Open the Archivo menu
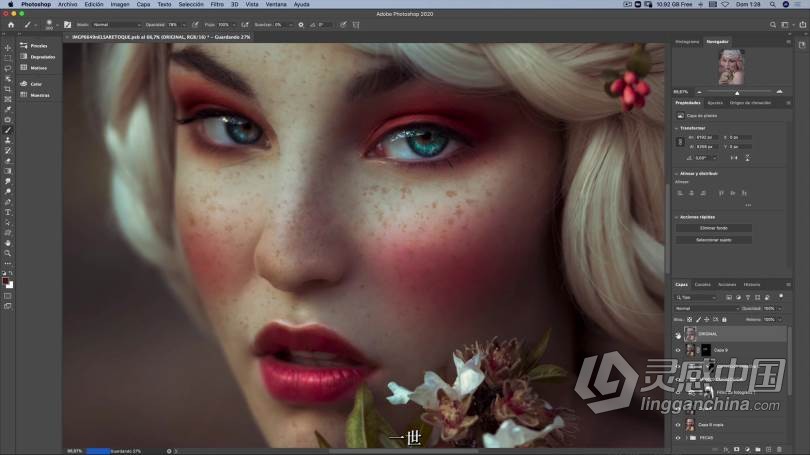Image resolution: width=810 pixels, height=455 pixels. [x=67, y=4]
